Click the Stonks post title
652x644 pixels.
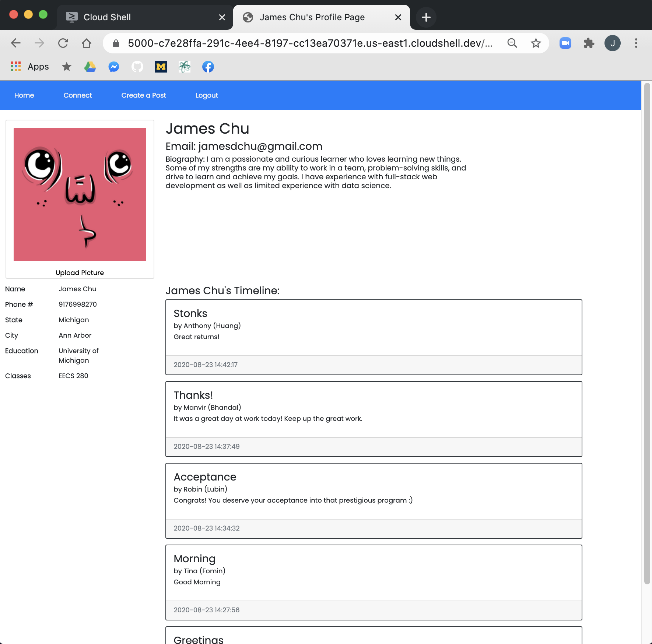(190, 313)
